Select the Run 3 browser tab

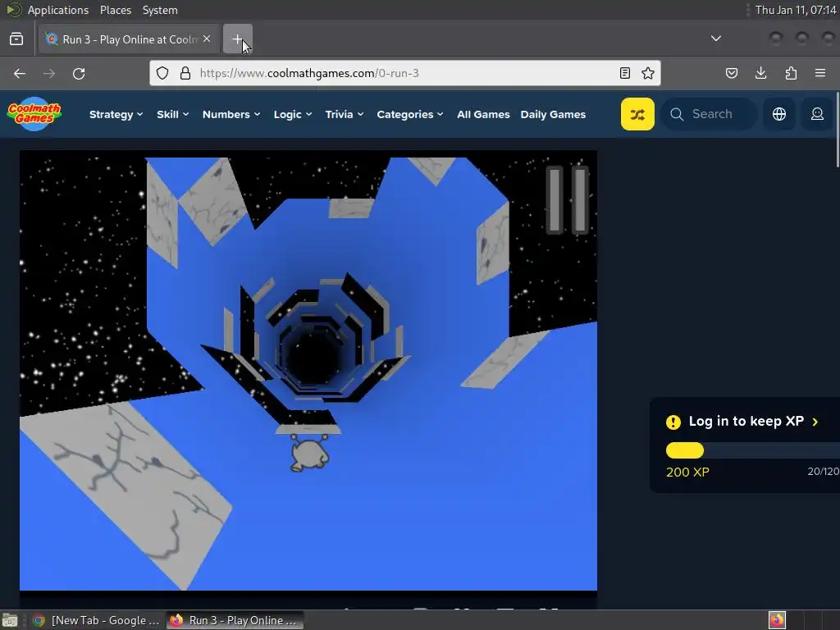click(x=129, y=39)
